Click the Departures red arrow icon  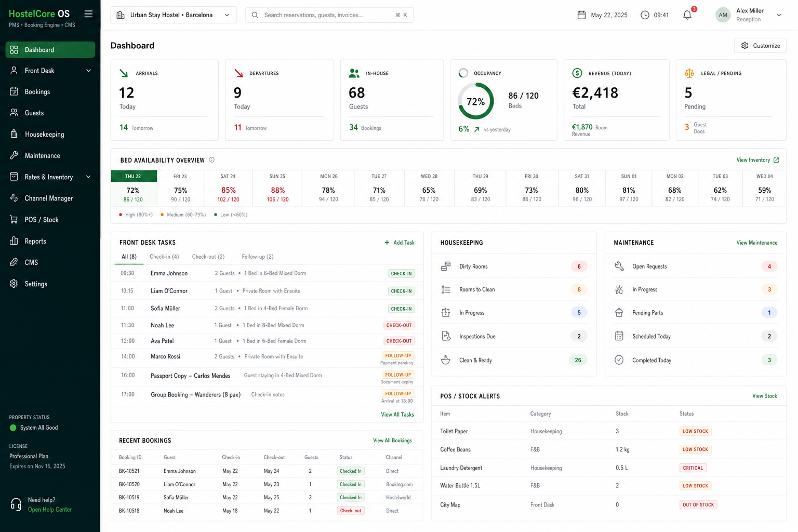point(238,73)
